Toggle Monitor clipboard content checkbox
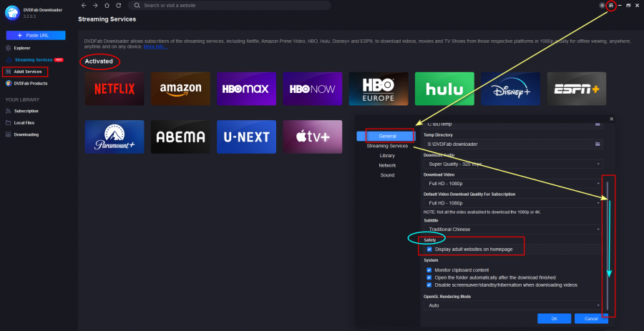Image resolution: width=644 pixels, height=331 pixels. tap(429, 270)
